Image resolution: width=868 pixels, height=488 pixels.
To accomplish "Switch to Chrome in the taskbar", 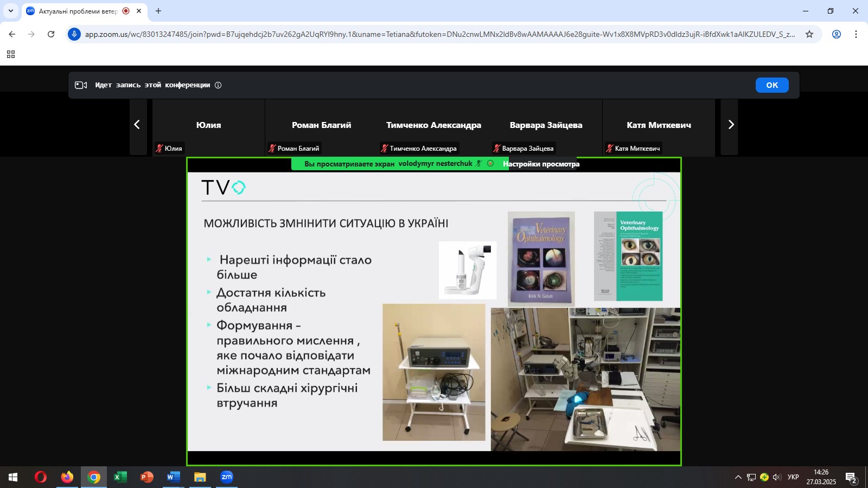I will [94, 477].
